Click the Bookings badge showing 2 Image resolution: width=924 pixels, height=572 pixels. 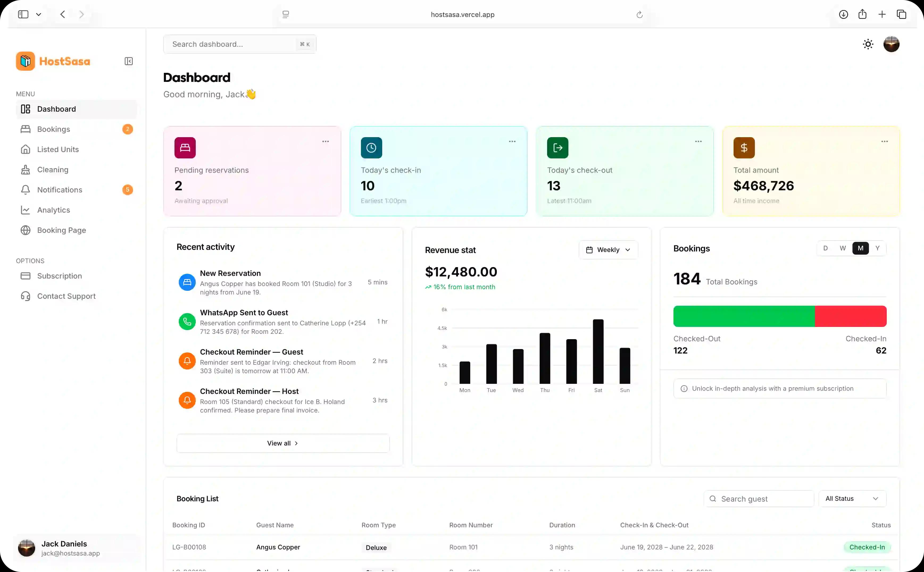click(x=128, y=129)
